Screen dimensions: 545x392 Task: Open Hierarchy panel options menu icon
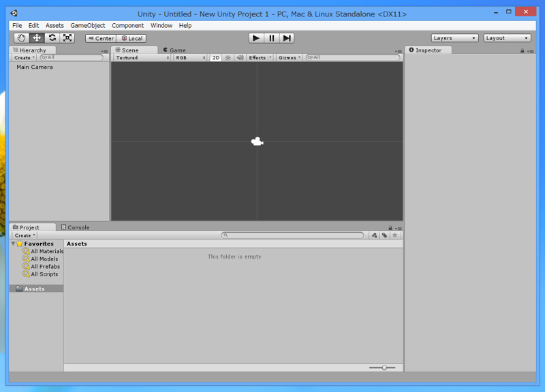(x=104, y=52)
